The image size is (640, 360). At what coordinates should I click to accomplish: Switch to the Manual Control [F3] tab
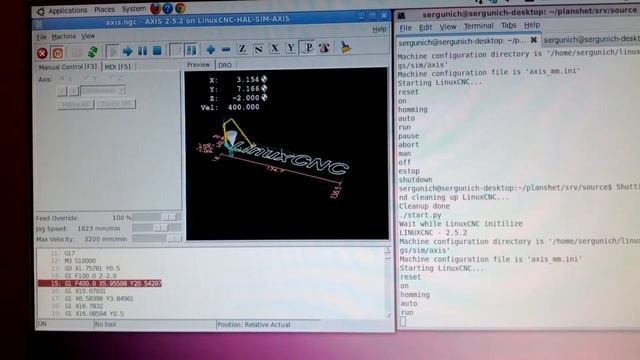pos(68,67)
